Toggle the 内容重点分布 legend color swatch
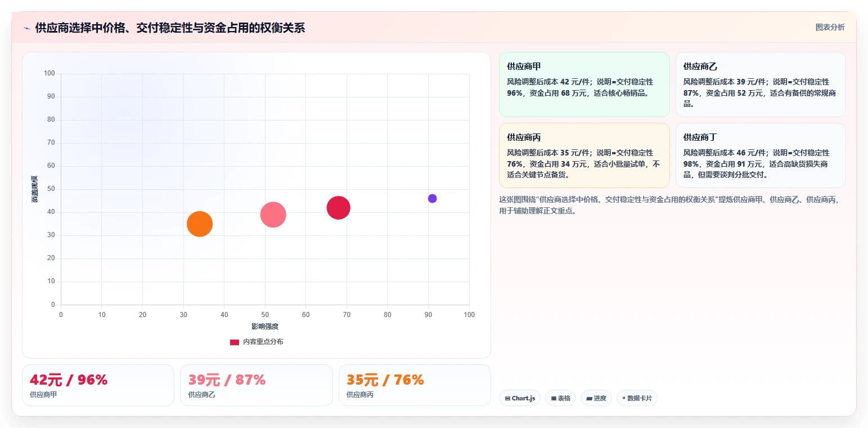The image size is (868, 428). 235,342
